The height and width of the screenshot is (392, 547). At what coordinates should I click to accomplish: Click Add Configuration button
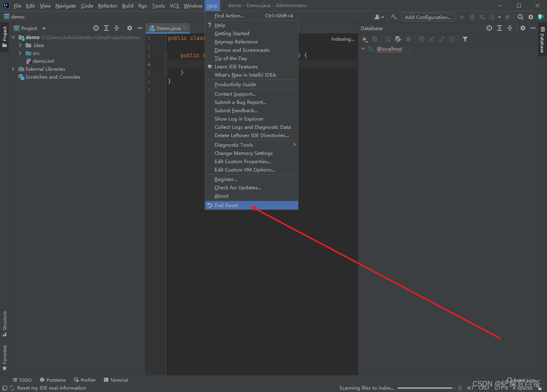pos(428,17)
